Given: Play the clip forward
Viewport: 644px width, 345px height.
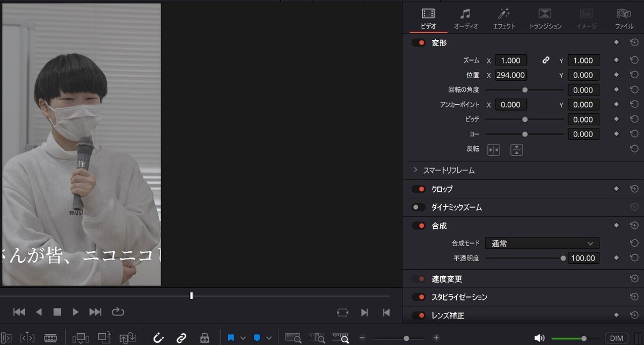Looking at the screenshot, I should coord(76,312).
